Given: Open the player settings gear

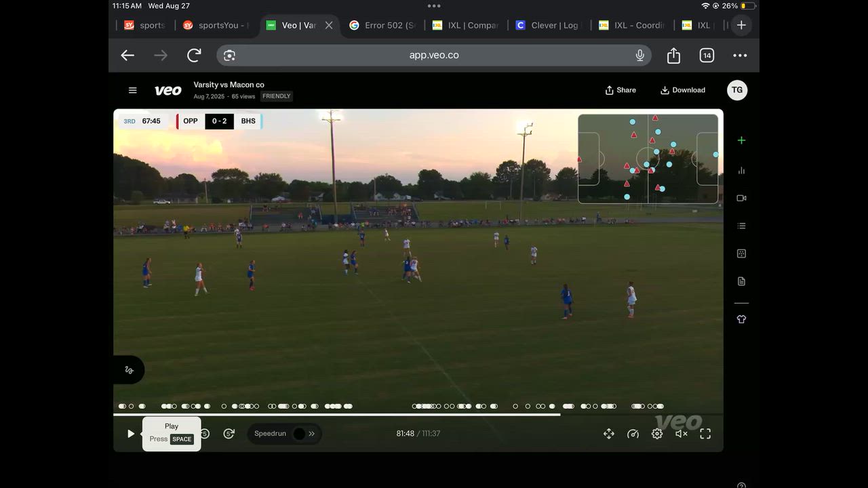Looking at the screenshot, I should [657, 434].
